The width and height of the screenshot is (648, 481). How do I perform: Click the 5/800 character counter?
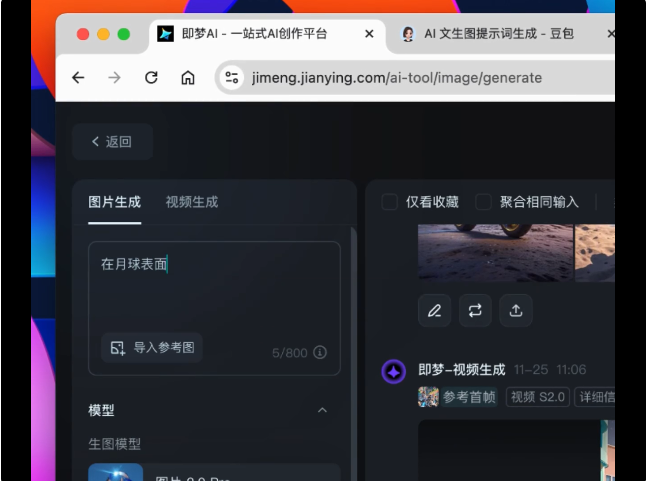click(x=290, y=353)
